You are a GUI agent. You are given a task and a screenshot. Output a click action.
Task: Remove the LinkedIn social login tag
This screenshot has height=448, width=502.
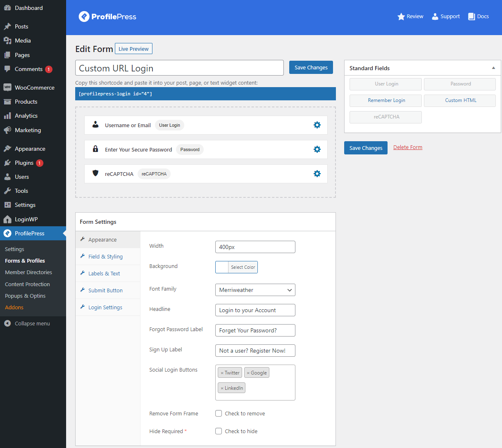pos(222,388)
